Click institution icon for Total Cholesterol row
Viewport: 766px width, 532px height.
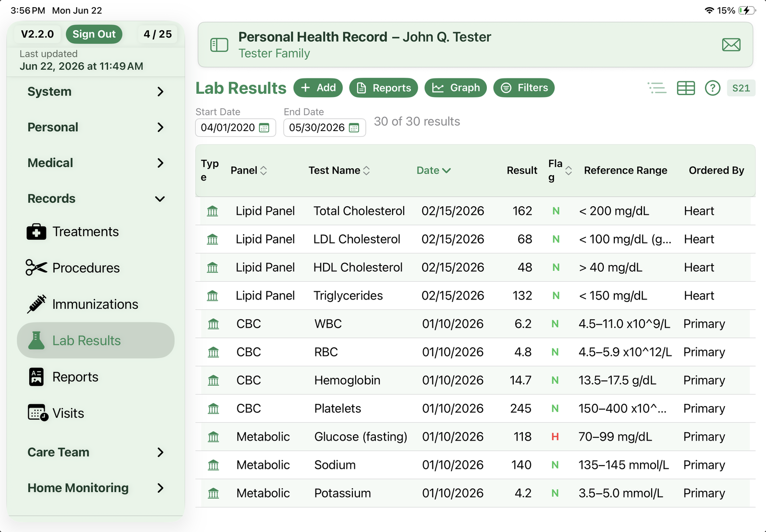click(x=212, y=211)
